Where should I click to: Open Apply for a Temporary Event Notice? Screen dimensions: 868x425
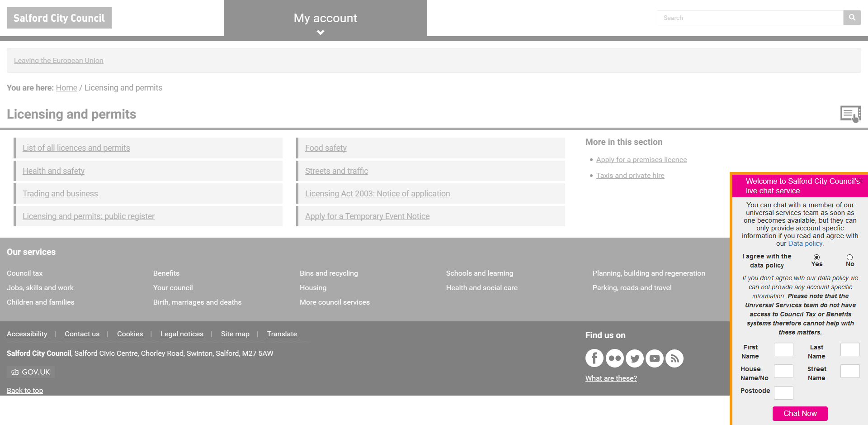coord(367,216)
